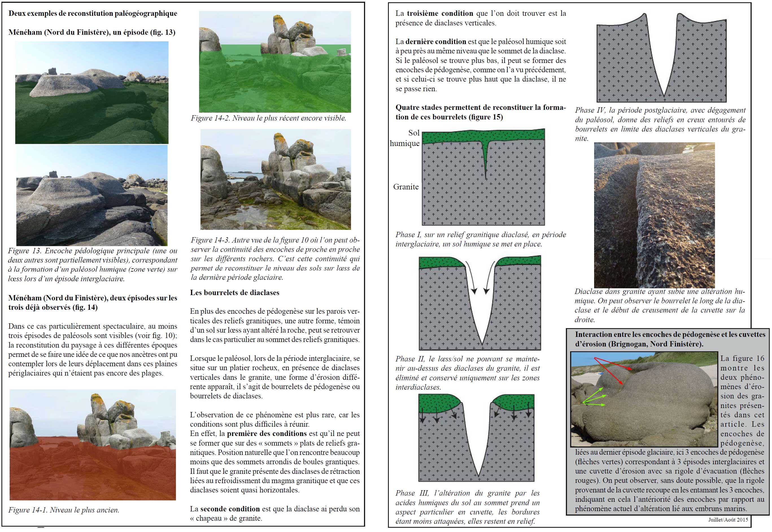
Task: Click the bold text 'seconde condition'
Action: point(230,509)
